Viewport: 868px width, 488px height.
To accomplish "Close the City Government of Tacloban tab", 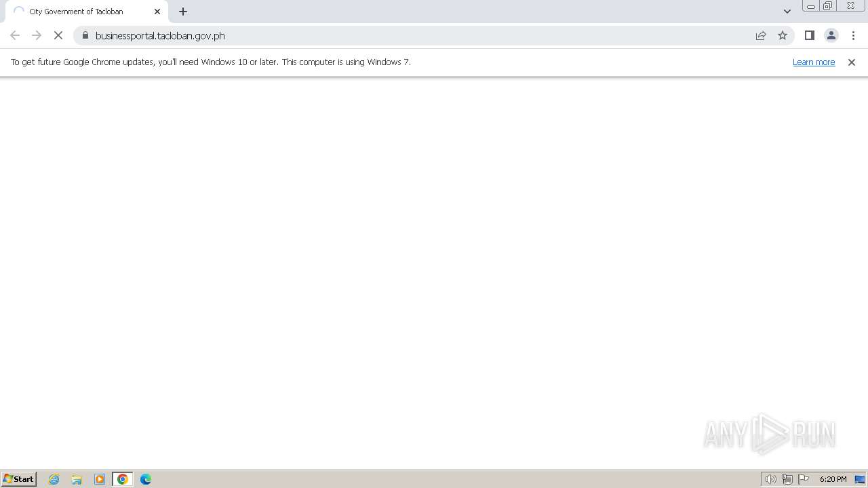I will pos(157,12).
